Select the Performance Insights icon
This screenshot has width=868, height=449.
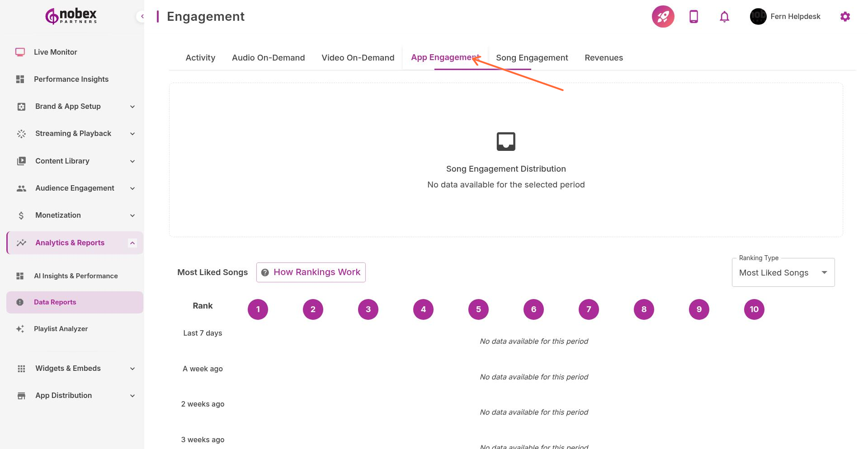(20, 79)
